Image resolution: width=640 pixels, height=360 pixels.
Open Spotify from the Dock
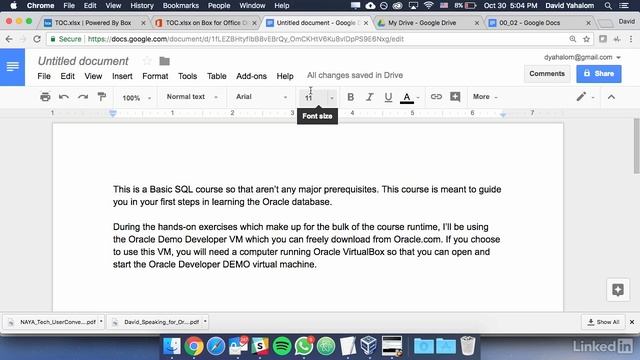pos(282,346)
